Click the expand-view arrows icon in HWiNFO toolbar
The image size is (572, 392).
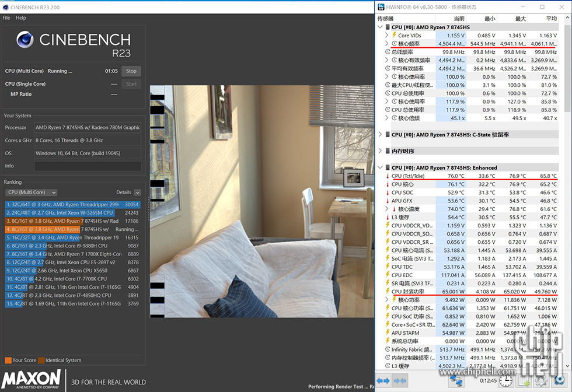383,381
